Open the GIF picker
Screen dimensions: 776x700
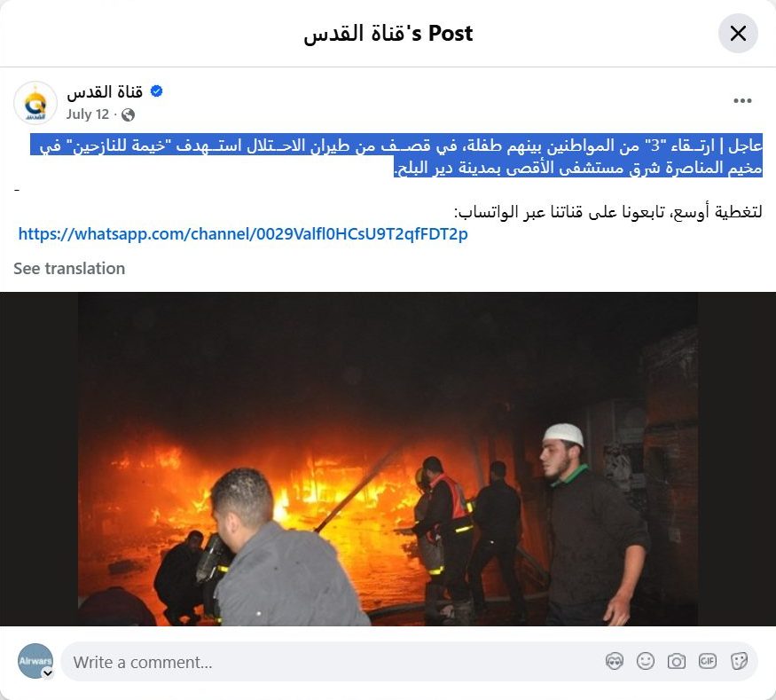[707, 661]
